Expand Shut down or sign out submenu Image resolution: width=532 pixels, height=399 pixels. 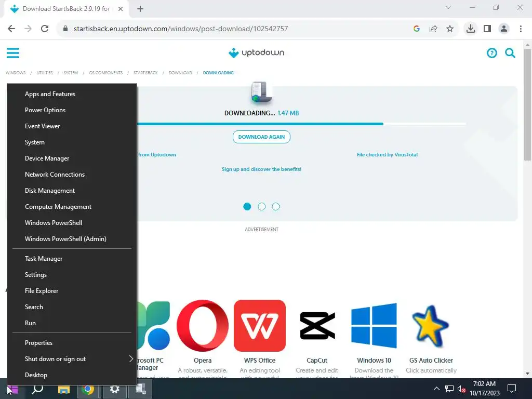(x=72, y=359)
